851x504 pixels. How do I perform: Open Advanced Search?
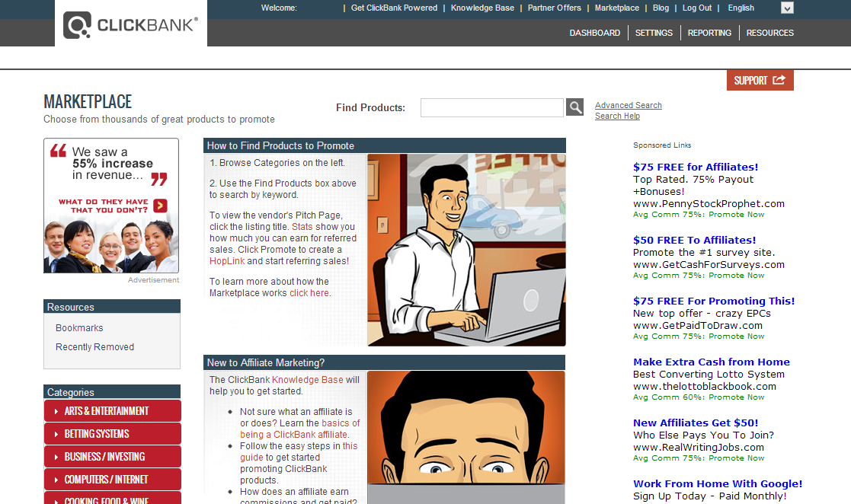628,105
